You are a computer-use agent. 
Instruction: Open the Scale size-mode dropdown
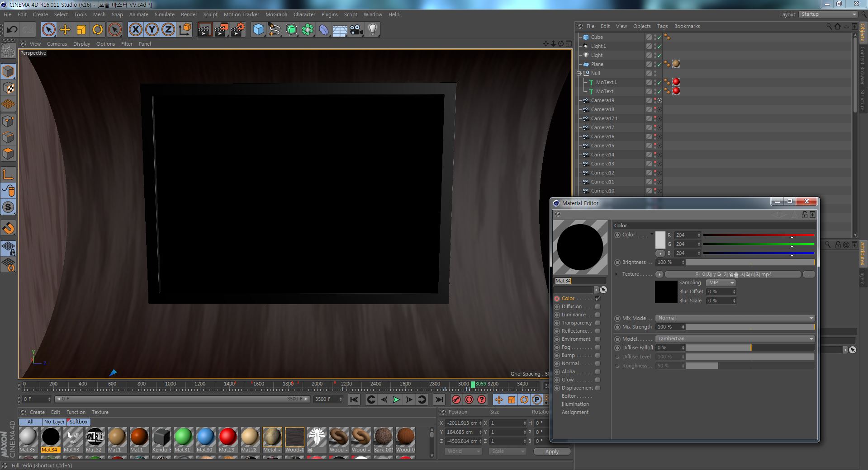[x=508, y=451]
